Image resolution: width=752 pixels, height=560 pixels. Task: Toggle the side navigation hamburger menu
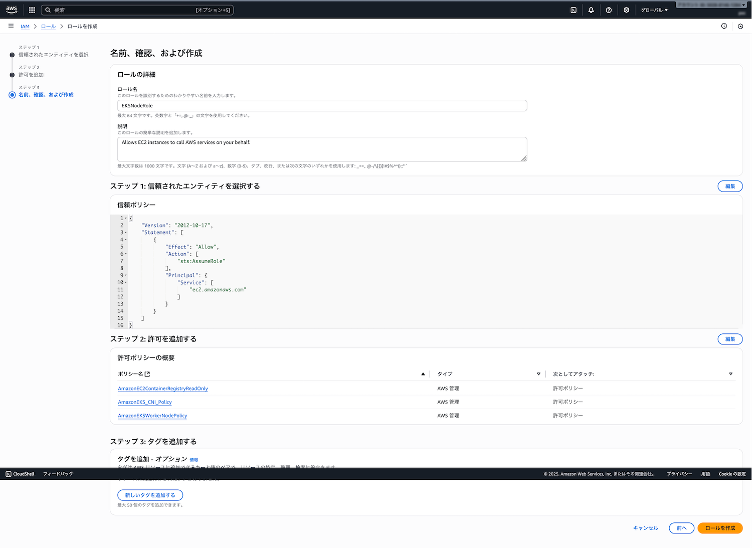11,26
